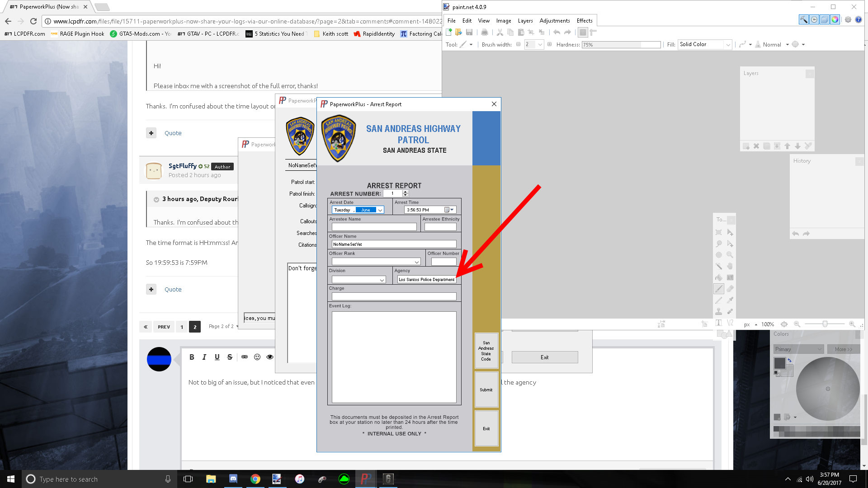Screen dimensions: 868x488
Task: Open the Adjustments menu
Action: tap(554, 21)
